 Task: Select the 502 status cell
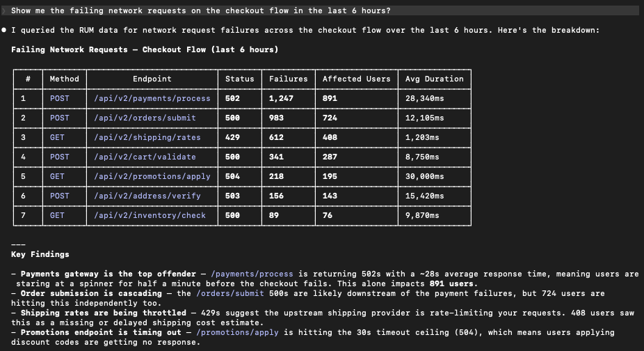pos(232,98)
